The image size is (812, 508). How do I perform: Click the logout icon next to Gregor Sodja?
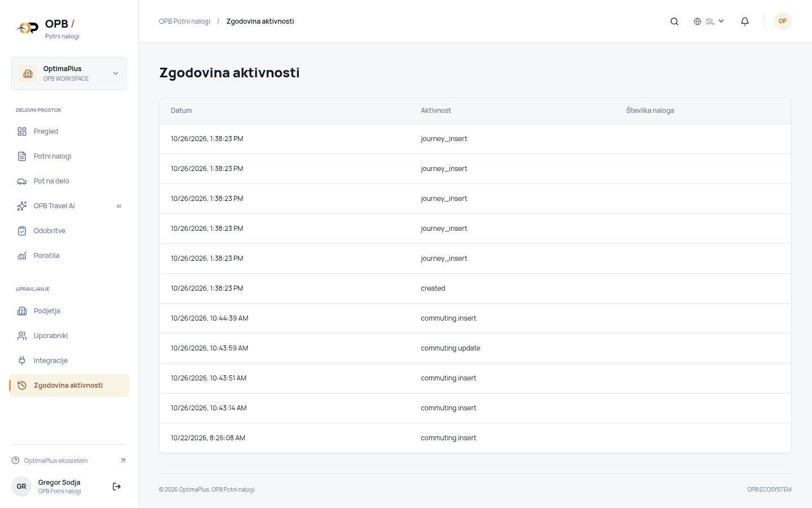click(117, 487)
